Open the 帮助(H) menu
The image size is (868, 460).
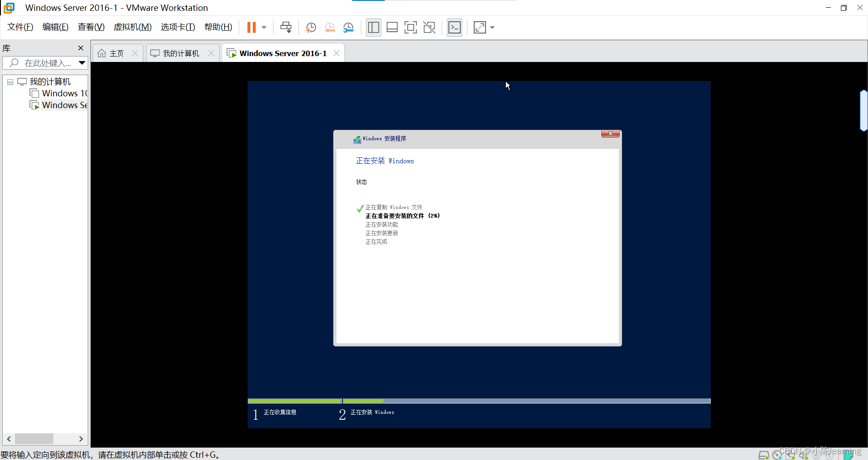coord(218,27)
